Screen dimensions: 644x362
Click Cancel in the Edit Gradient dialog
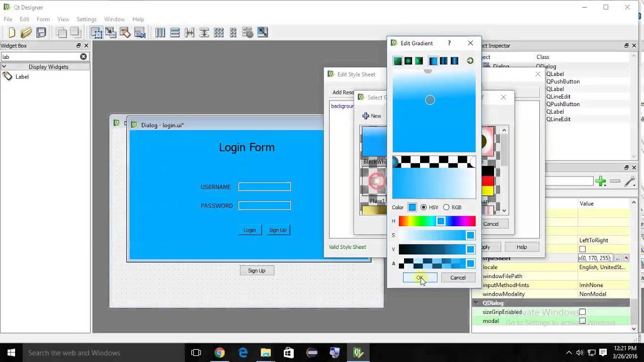(458, 278)
